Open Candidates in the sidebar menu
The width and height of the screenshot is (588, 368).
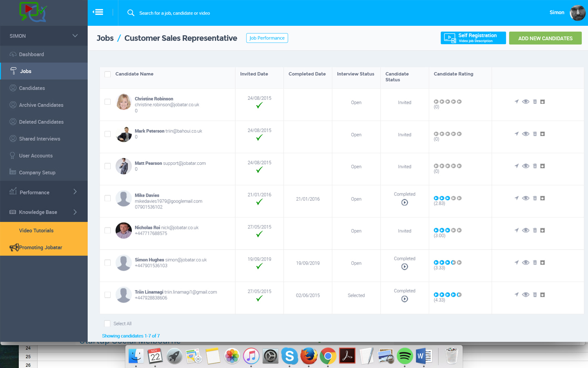[x=32, y=88]
